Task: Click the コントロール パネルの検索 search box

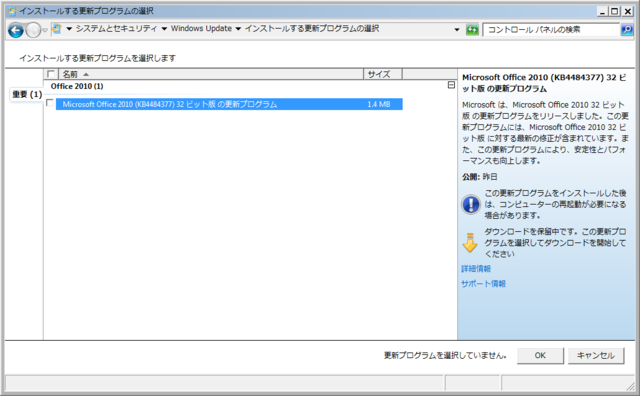Action: pyautogui.click(x=551, y=30)
